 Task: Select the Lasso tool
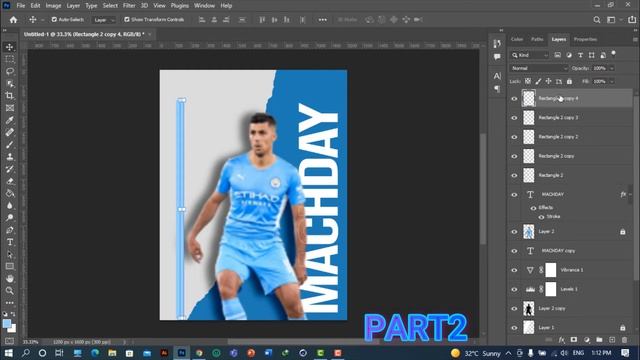click(x=9, y=71)
